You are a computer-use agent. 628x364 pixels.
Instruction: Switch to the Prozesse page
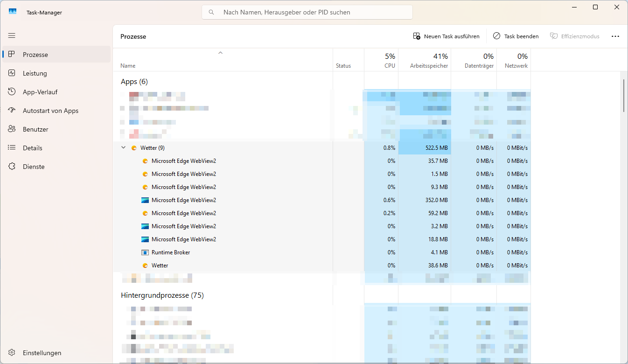56,55
